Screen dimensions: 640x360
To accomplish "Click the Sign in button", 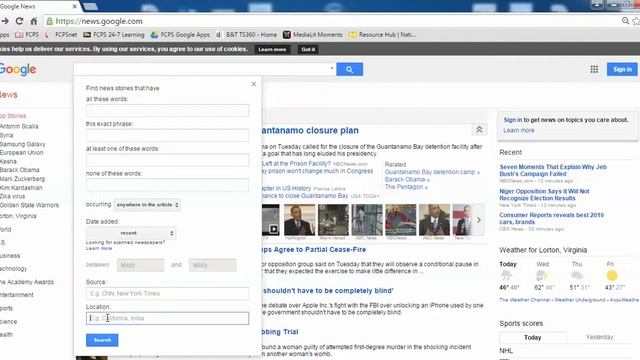I will 622,69.
